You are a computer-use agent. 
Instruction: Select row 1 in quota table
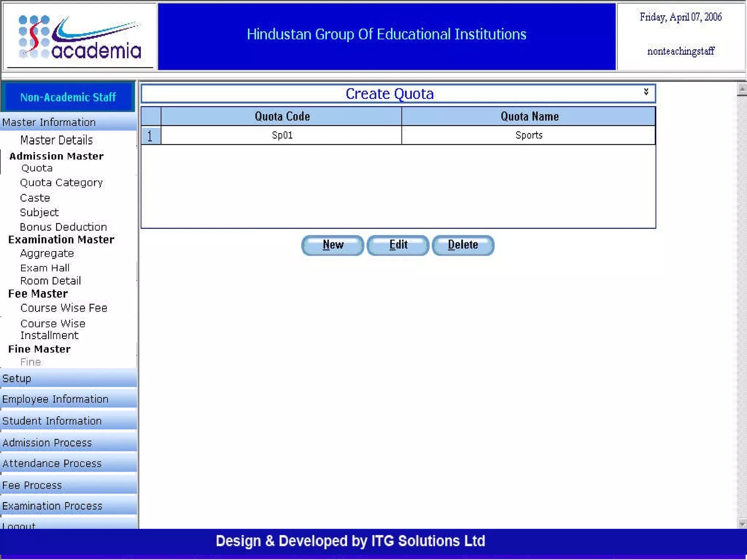tap(150, 136)
